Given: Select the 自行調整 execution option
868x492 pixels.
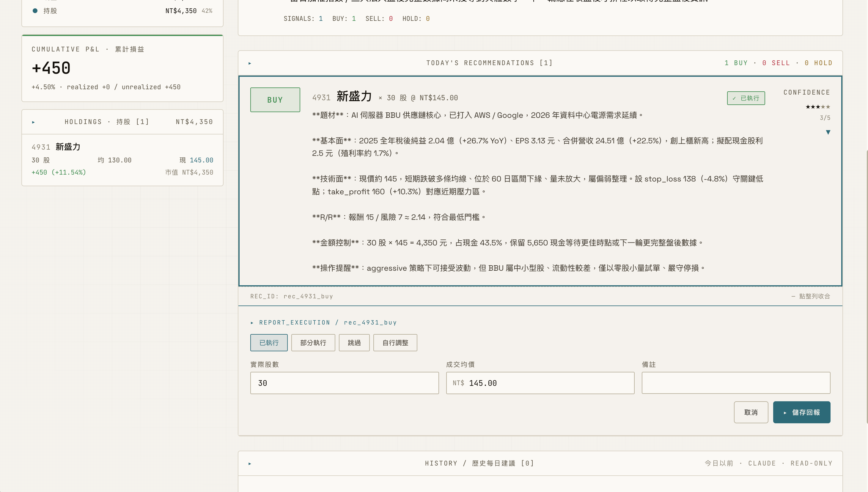Looking at the screenshot, I should pos(395,343).
